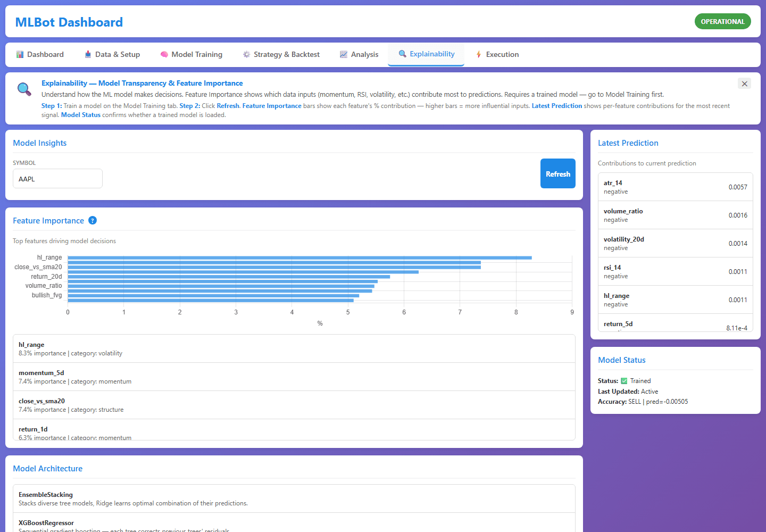Click the Dashboard tab chart icon

(20, 54)
